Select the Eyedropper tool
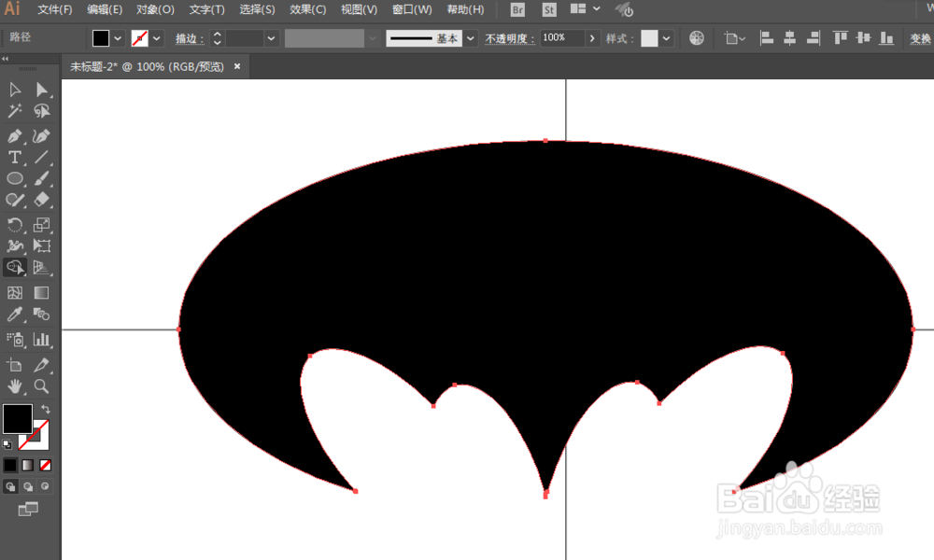Viewport: 934px width, 560px height. 15,315
